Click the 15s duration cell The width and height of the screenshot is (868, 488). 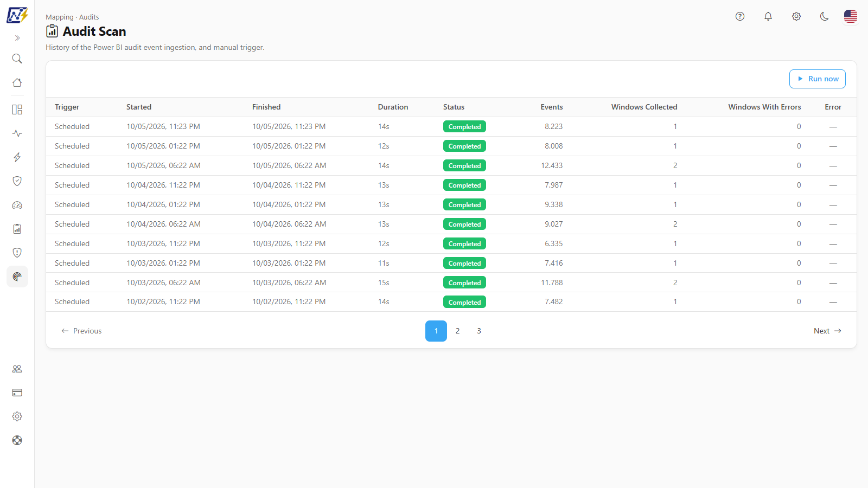click(384, 283)
